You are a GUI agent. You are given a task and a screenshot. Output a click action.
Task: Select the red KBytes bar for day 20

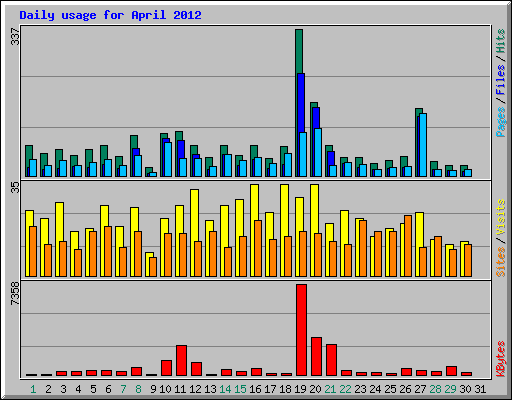click(316, 357)
